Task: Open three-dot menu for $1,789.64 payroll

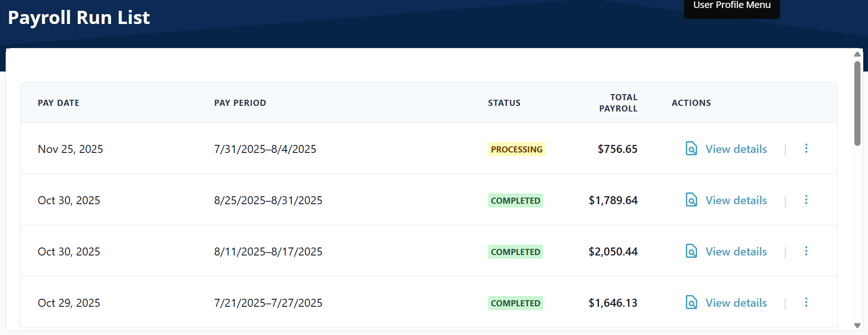Action: pos(806,200)
